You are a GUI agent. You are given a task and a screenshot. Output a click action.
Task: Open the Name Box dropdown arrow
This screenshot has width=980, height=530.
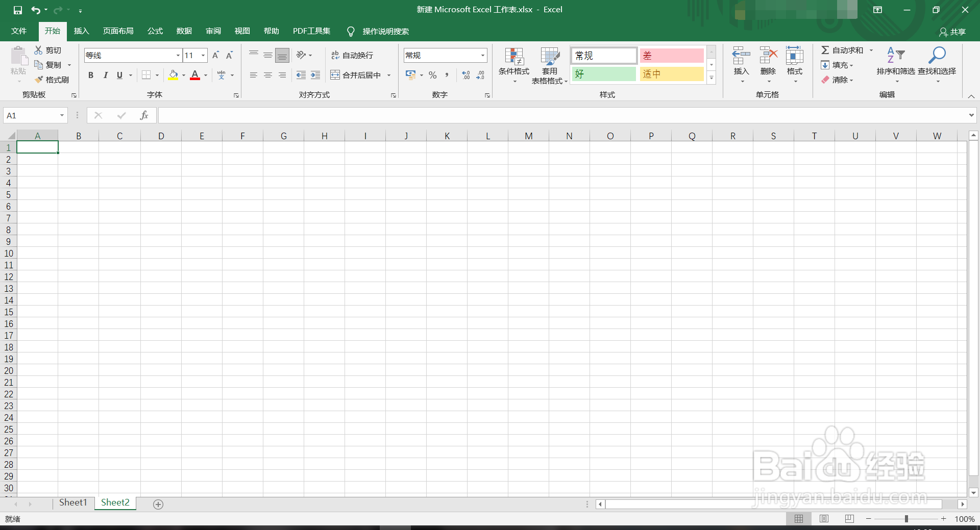pos(62,115)
